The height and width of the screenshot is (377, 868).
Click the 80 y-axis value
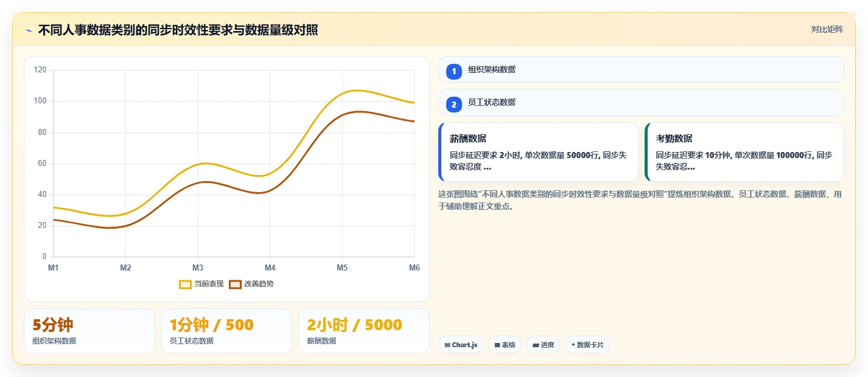(x=42, y=132)
